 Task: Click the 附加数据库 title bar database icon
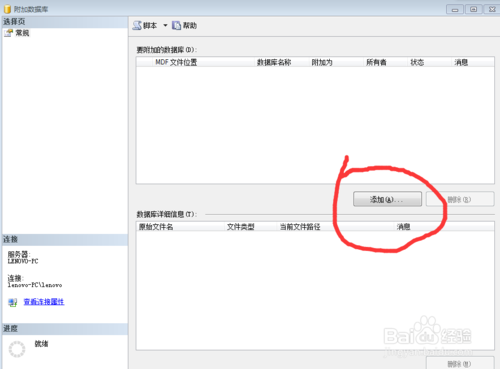pos(7,9)
